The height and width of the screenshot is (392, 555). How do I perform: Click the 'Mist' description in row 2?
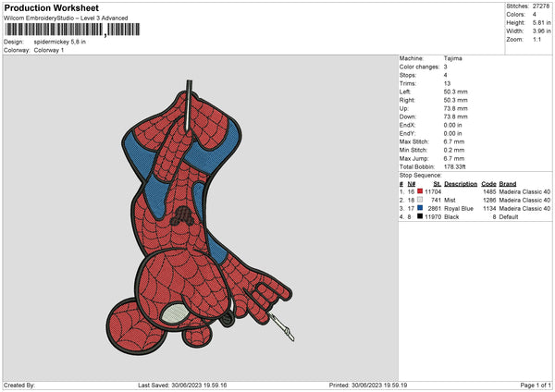point(450,201)
